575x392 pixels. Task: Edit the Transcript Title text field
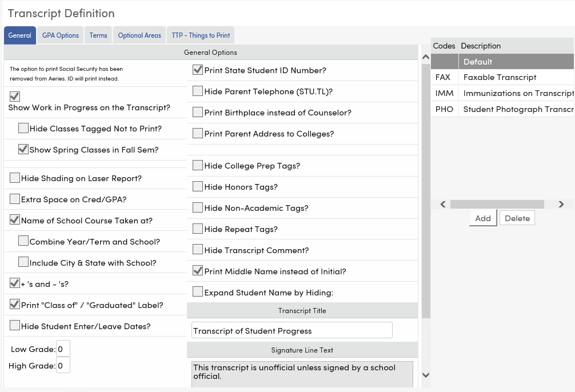point(292,330)
